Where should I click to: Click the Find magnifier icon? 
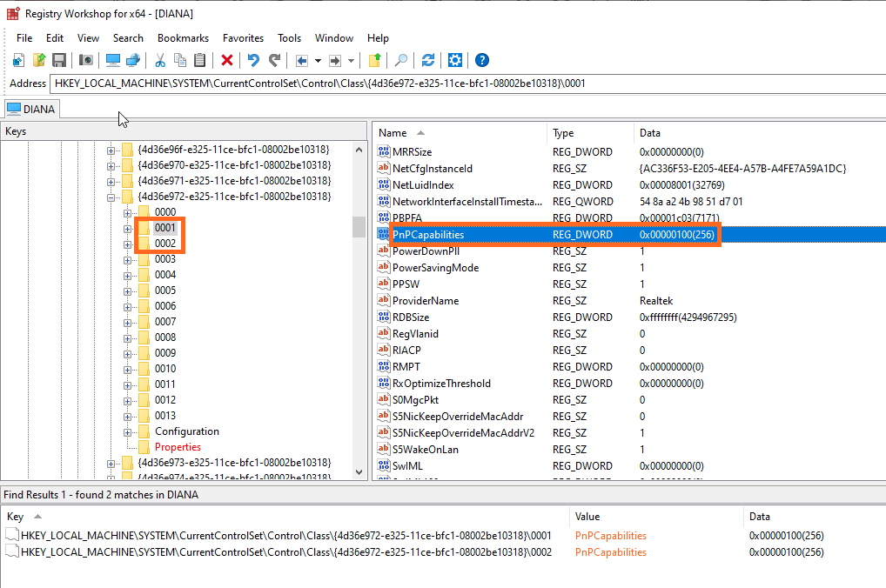pyautogui.click(x=401, y=60)
